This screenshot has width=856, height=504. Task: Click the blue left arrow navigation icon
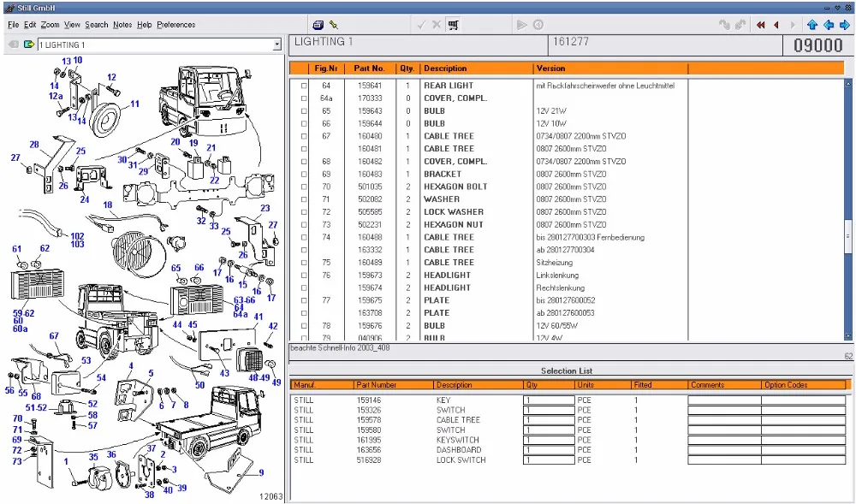[x=829, y=25]
